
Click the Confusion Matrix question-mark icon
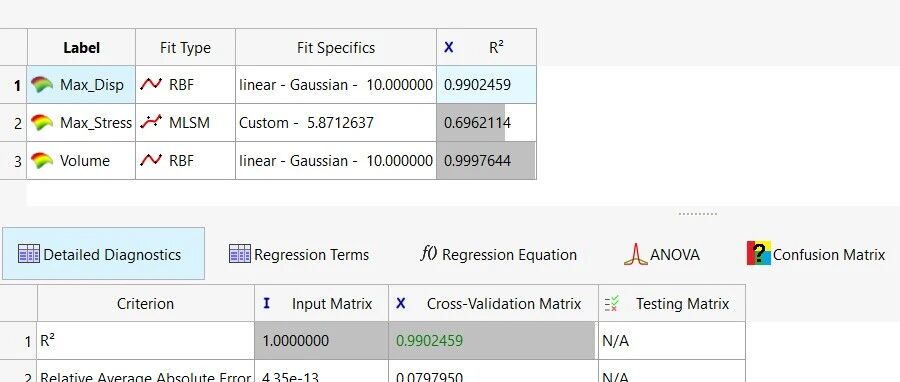(759, 254)
